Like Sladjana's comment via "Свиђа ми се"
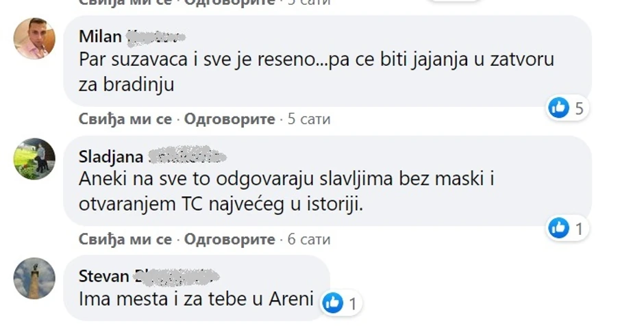Screen dimensions: 644x326 125,240
